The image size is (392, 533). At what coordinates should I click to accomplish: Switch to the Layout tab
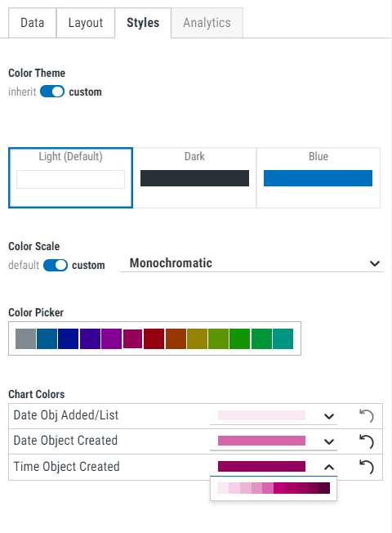click(x=86, y=23)
